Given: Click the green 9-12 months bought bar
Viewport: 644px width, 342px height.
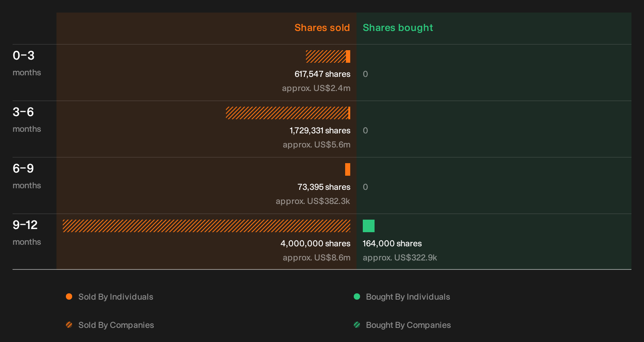Looking at the screenshot, I should click(x=369, y=226).
